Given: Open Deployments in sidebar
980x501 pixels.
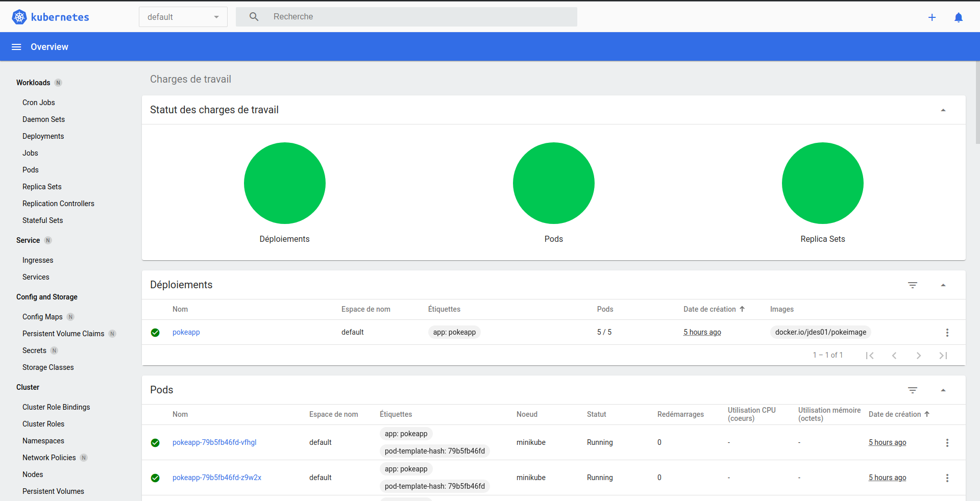Looking at the screenshot, I should click(x=43, y=136).
